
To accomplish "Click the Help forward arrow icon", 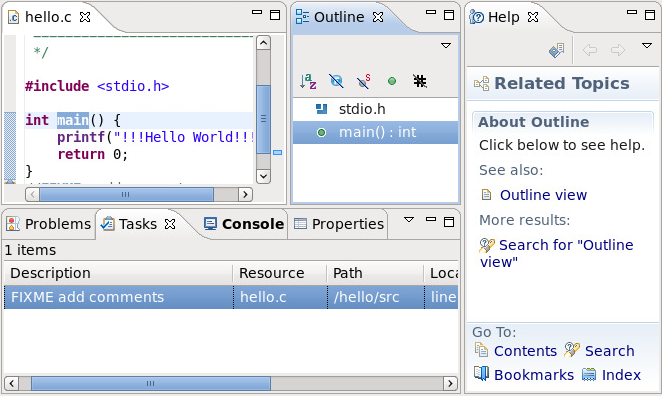I will tap(618, 50).
